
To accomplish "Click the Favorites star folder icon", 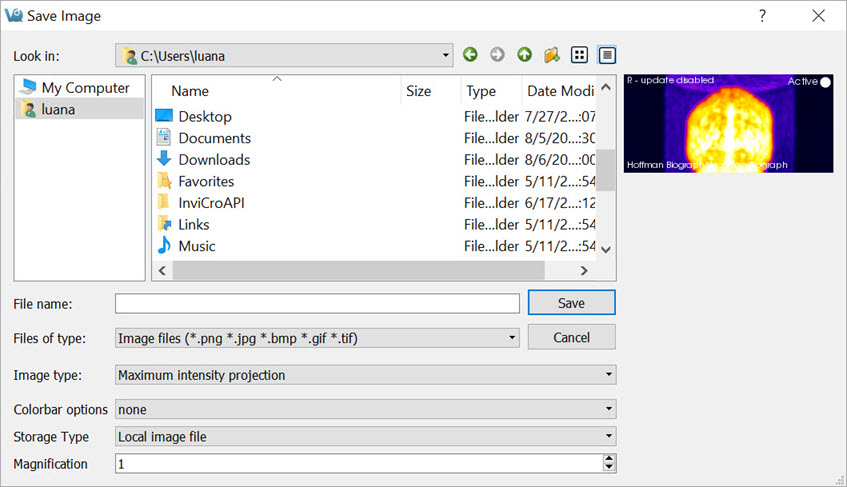I will [164, 181].
